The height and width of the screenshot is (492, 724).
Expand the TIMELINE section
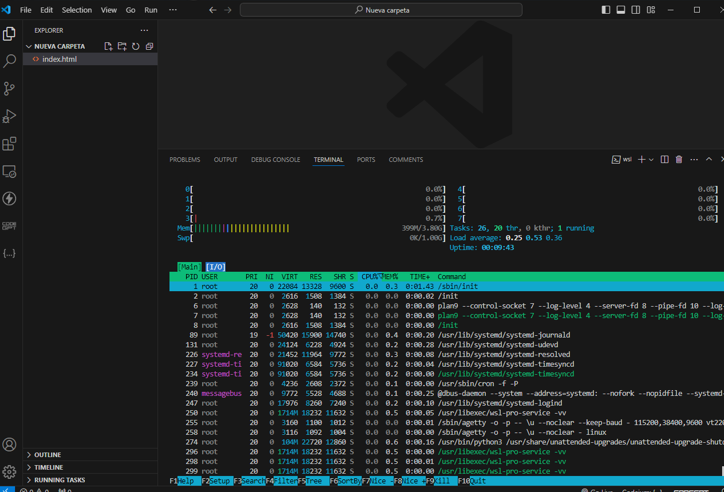(x=48, y=467)
